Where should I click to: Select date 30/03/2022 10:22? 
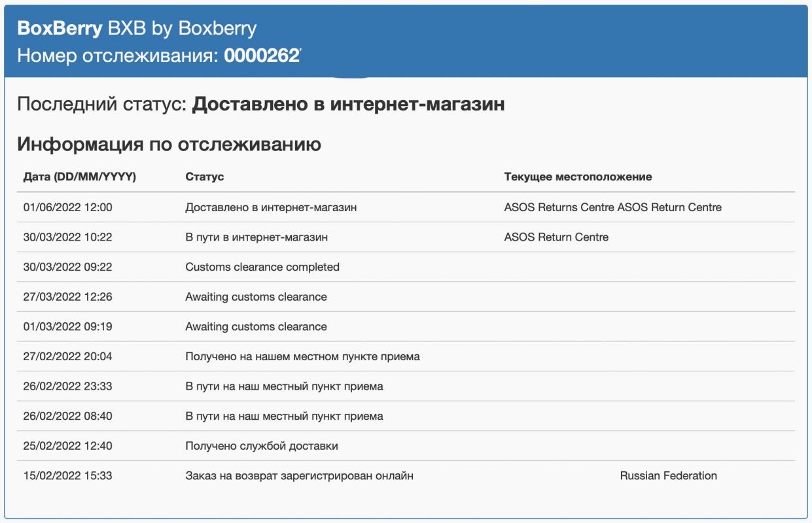67,237
